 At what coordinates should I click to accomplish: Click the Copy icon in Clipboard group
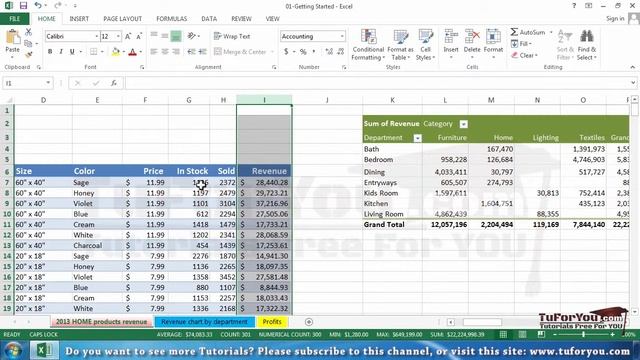(28, 43)
